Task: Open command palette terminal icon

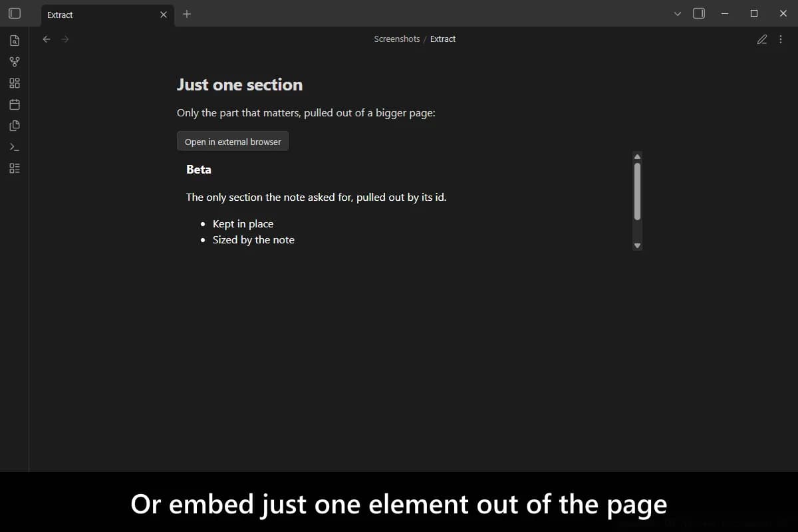Action: tap(15, 147)
